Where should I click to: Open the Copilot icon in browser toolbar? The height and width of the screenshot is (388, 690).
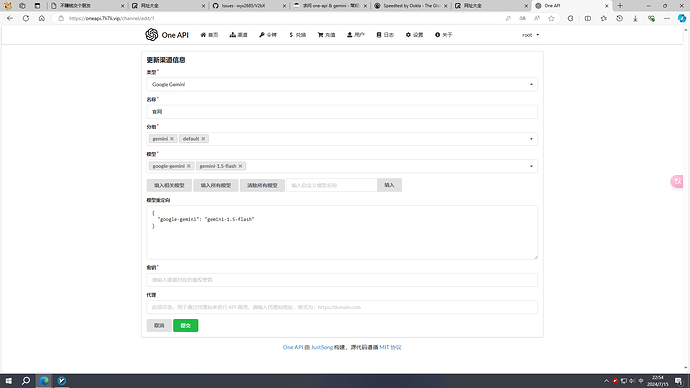[682, 18]
